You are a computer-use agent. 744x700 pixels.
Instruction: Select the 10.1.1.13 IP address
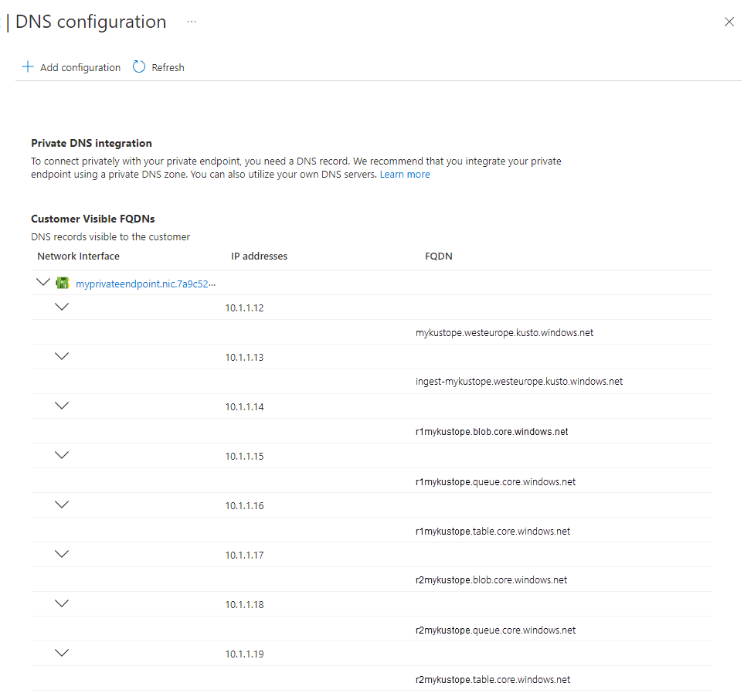pos(245,357)
